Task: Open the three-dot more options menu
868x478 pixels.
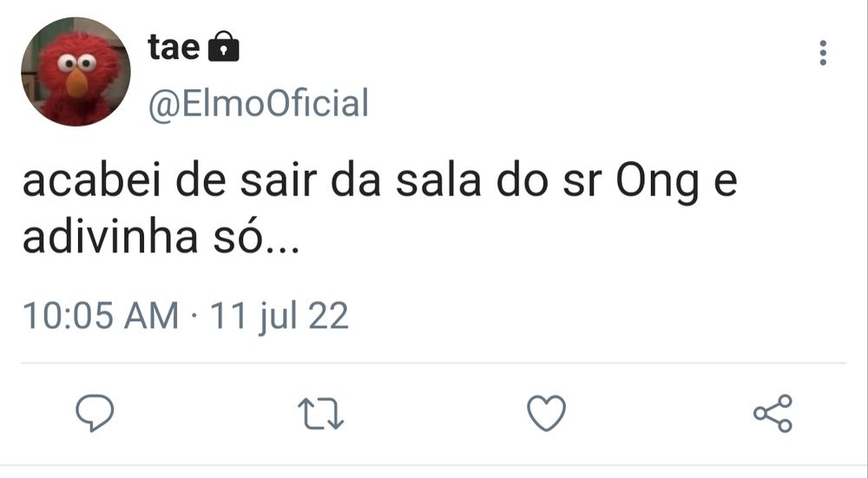Action: (823, 54)
